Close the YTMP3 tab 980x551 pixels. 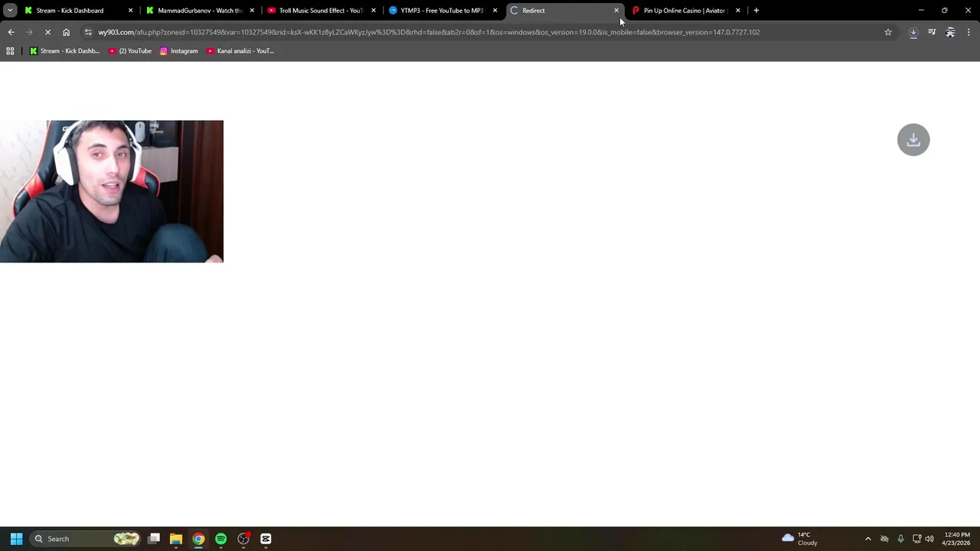tap(495, 11)
